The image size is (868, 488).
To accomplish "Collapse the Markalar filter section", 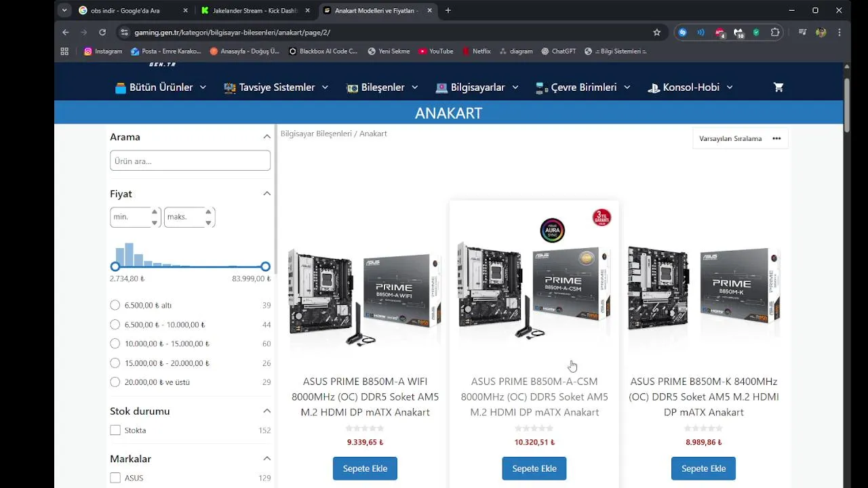I will [x=267, y=459].
